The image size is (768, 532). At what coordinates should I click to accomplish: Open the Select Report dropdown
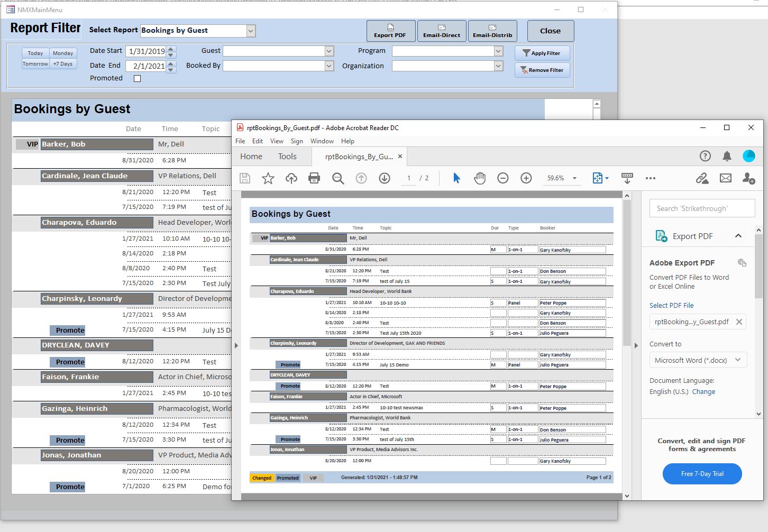pyautogui.click(x=251, y=31)
